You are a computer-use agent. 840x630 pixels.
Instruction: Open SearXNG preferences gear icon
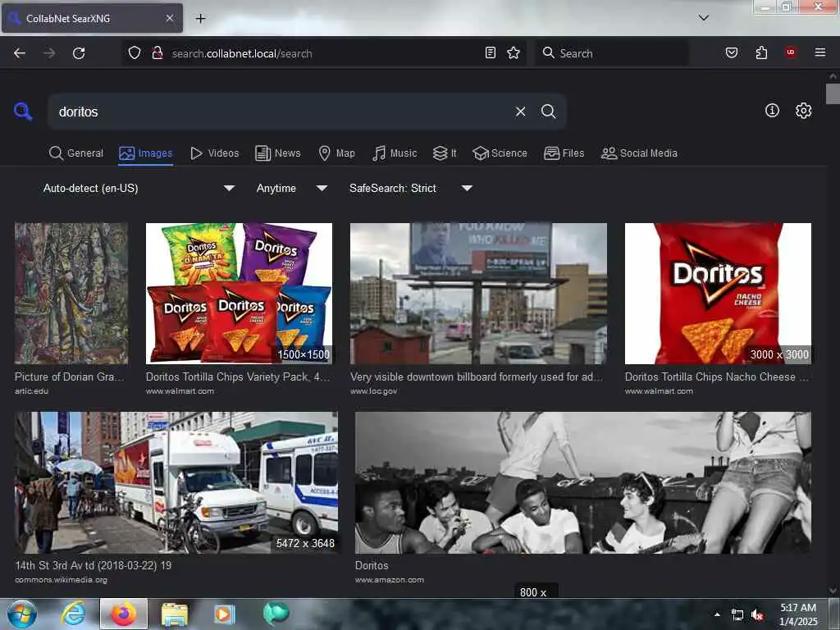[x=803, y=111]
